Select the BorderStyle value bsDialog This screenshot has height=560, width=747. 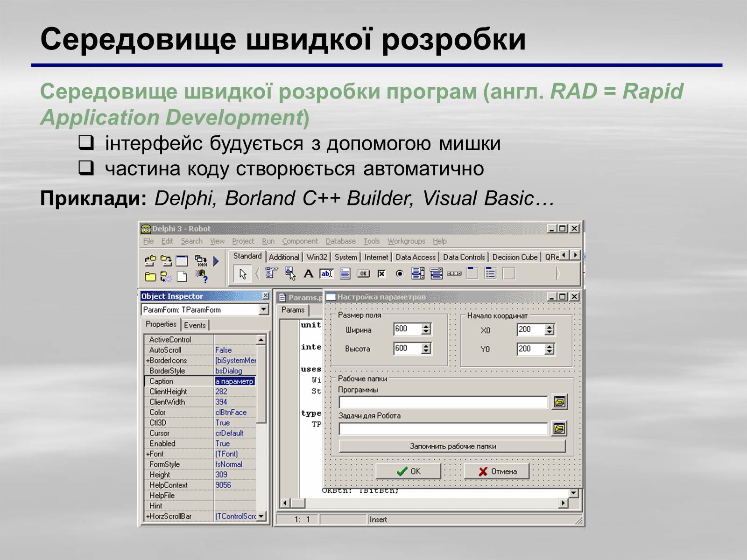pyautogui.click(x=235, y=371)
